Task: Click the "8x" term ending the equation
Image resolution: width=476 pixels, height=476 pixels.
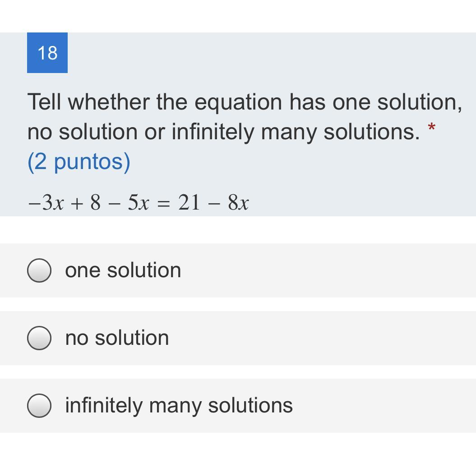Action: (238, 203)
